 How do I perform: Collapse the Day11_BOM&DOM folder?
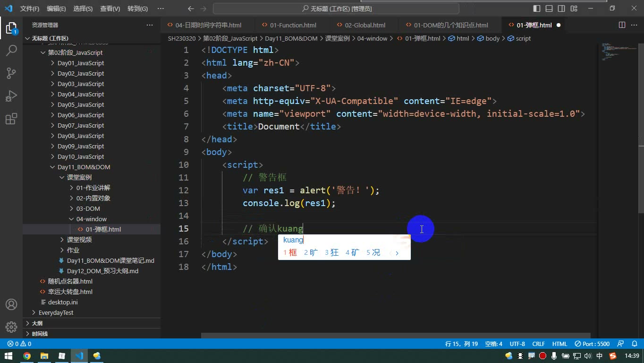pyautogui.click(x=84, y=167)
